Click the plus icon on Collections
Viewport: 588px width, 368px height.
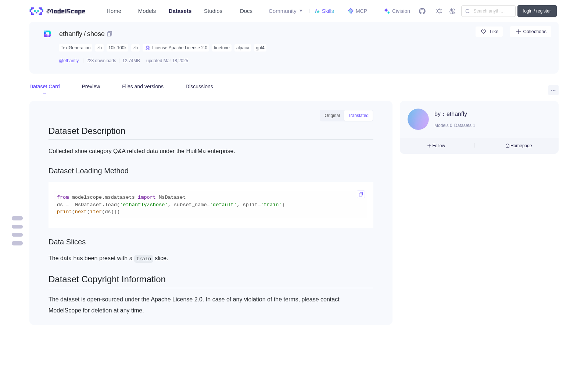pos(519,32)
